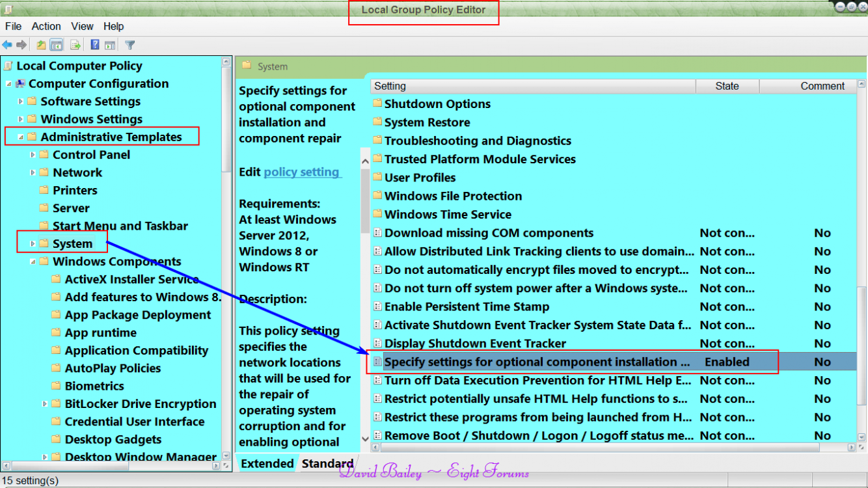Click policy icon beside Enable Persistent Time Stamp
The height and width of the screenshot is (488, 868).
click(377, 306)
